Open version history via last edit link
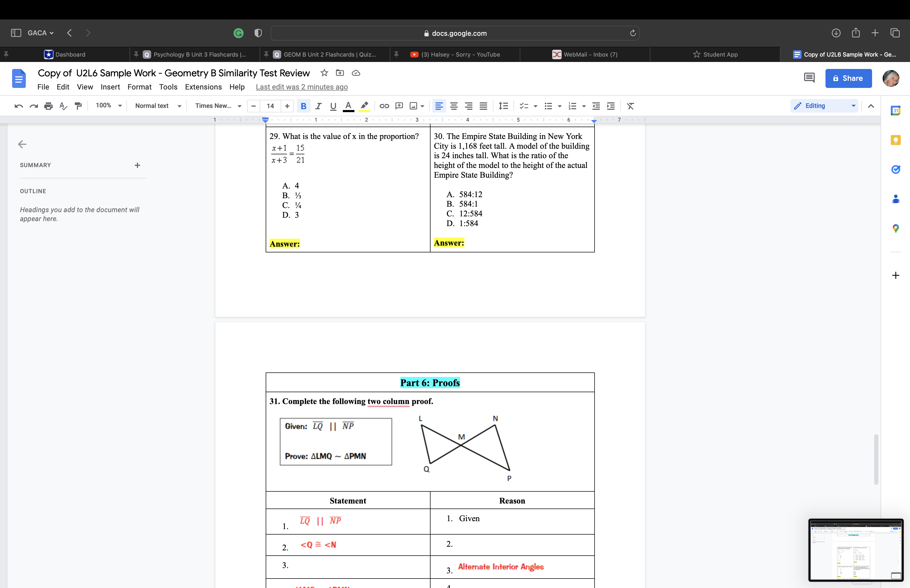Image resolution: width=910 pixels, height=588 pixels. [302, 87]
